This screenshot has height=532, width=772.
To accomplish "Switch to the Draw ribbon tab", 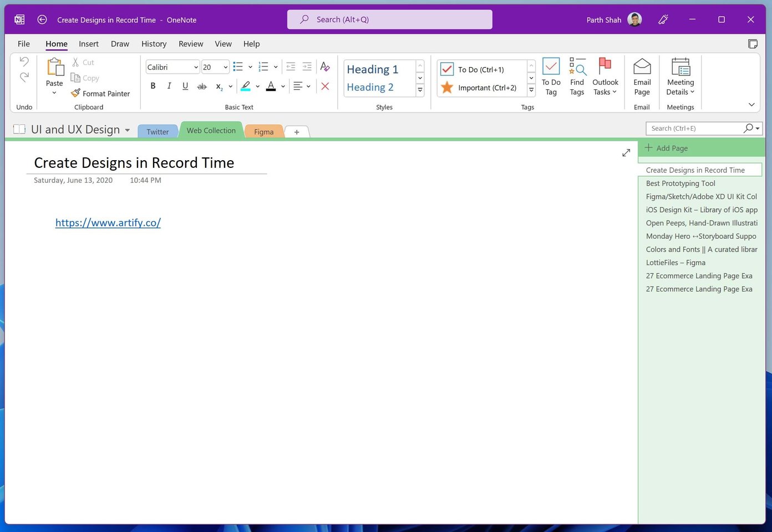I will tap(120, 44).
